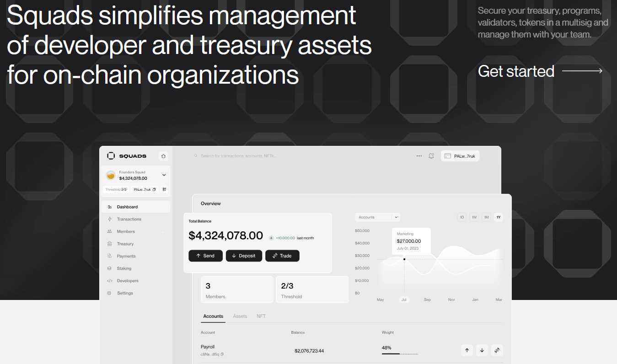Image resolution: width=617 pixels, height=364 pixels.
Task: Click the Members people icon
Action: click(110, 231)
